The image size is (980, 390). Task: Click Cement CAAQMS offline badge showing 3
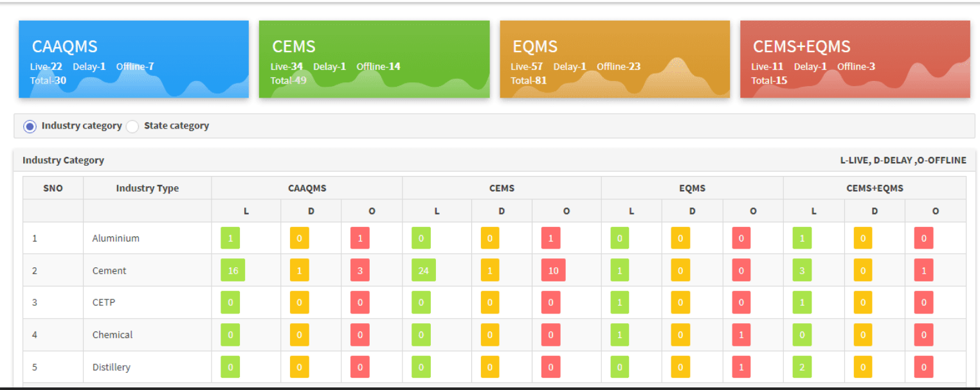[x=359, y=270]
